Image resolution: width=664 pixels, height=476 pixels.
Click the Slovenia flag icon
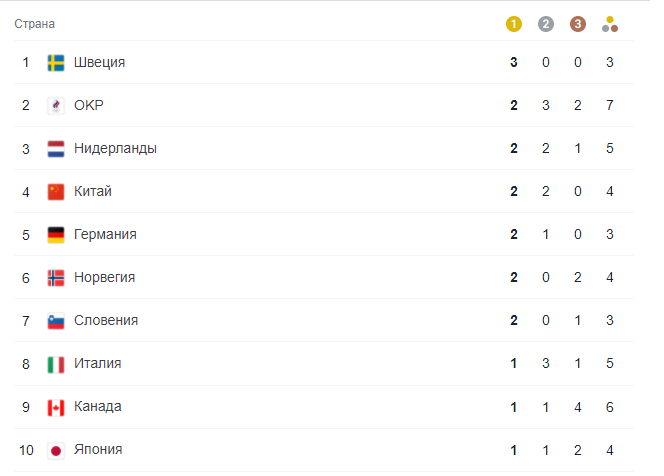56,321
